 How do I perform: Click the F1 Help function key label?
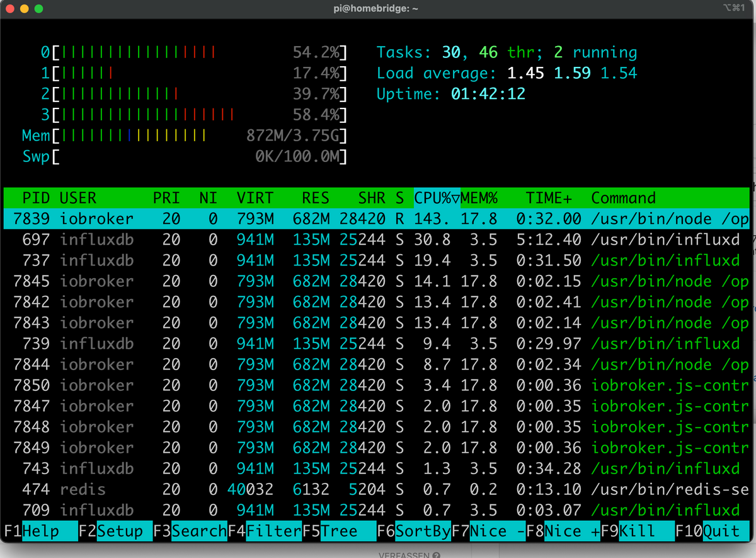tap(40, 531)
